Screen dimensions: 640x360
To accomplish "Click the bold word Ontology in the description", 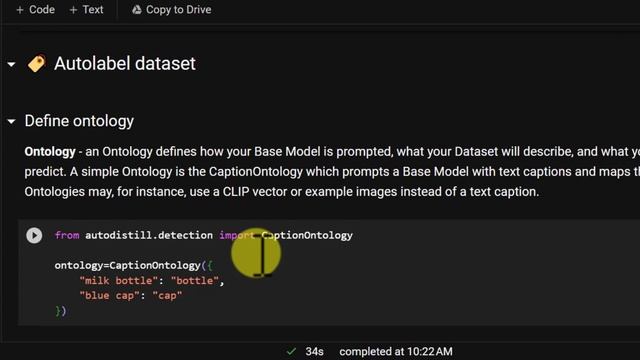I will click(50, 152).
